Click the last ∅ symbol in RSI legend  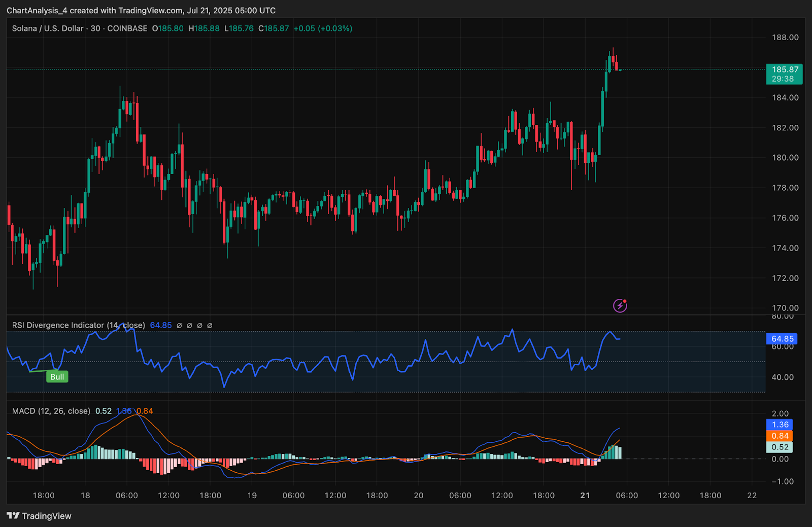click(x=210, y=325)
